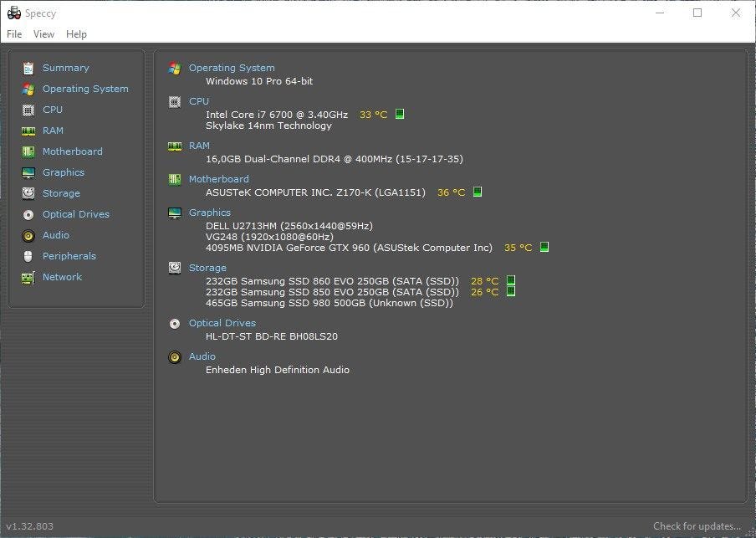Click the RAM icon in summary panel
Screen dimensions: 756x538
[x=175, y=146]
